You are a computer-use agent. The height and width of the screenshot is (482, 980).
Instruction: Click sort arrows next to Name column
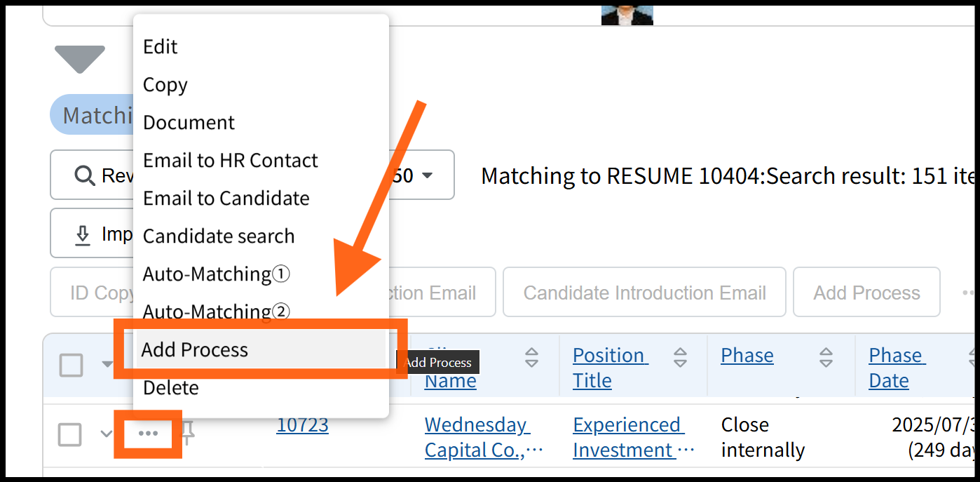coord(532,357)
